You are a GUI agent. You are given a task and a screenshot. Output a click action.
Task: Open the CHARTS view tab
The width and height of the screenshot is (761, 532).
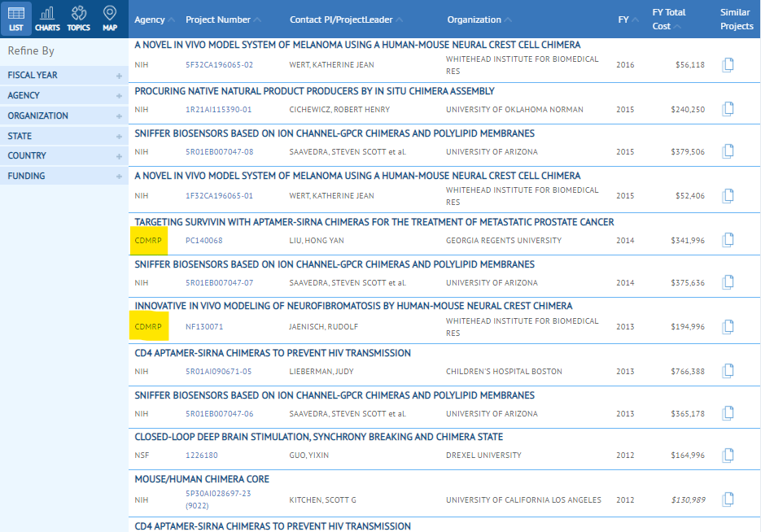point(47,19)
